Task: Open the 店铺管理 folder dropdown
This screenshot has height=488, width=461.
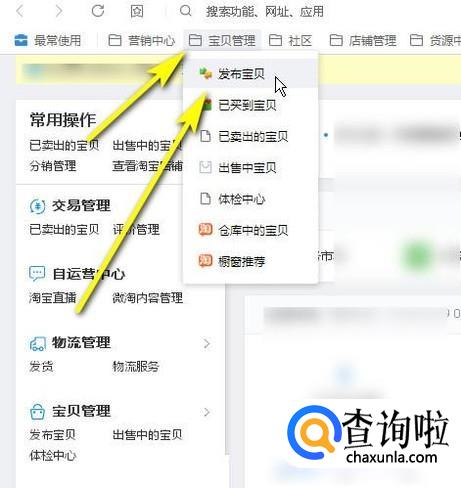Action: tap(363, 41)
